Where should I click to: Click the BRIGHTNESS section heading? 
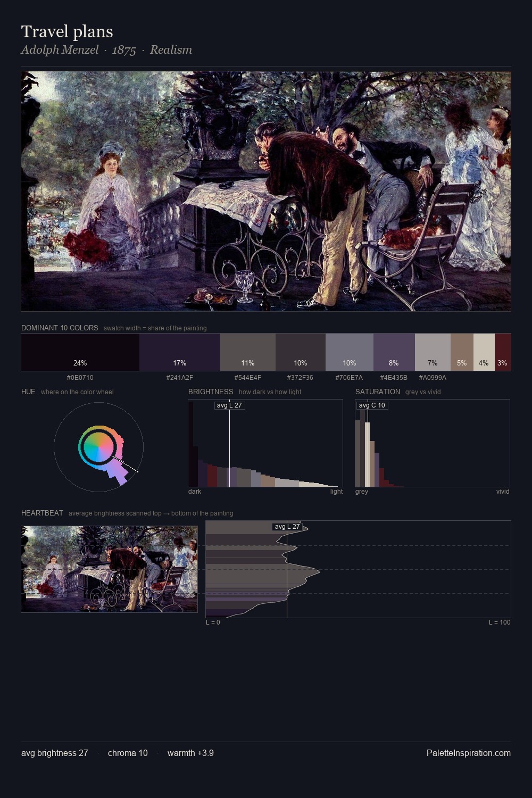coord(211,392)
